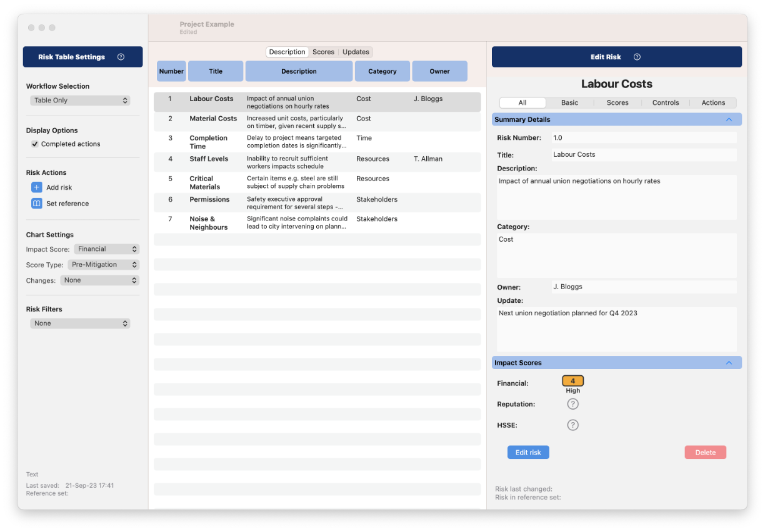Open the Changes None dropdown

tap(99, 280)
